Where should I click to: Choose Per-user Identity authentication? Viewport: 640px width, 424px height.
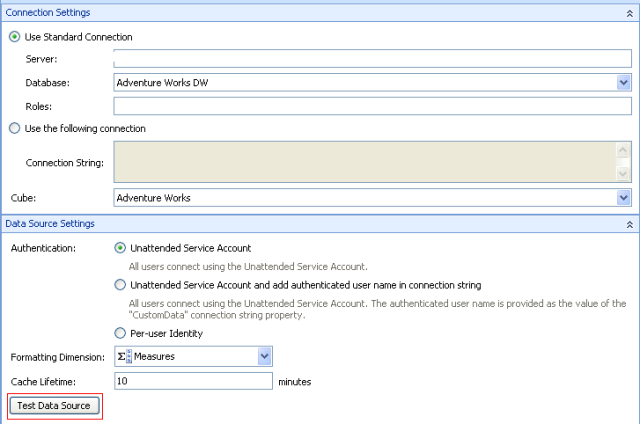click(x=120, y=333)
